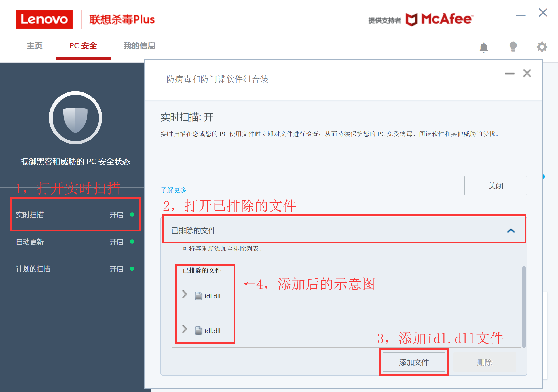Image resolution: width=558 pixels, height=392 pixels.
Task: Open the notification bell icon
Action: (484, 47)
